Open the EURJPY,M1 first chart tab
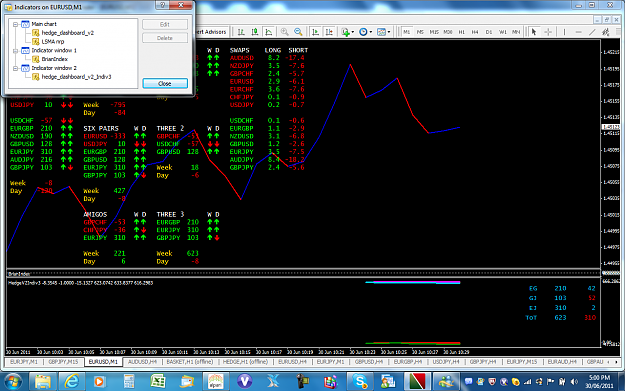Image resolution: width=625 pixels, height=391 pixels. (x=24, y=362)
